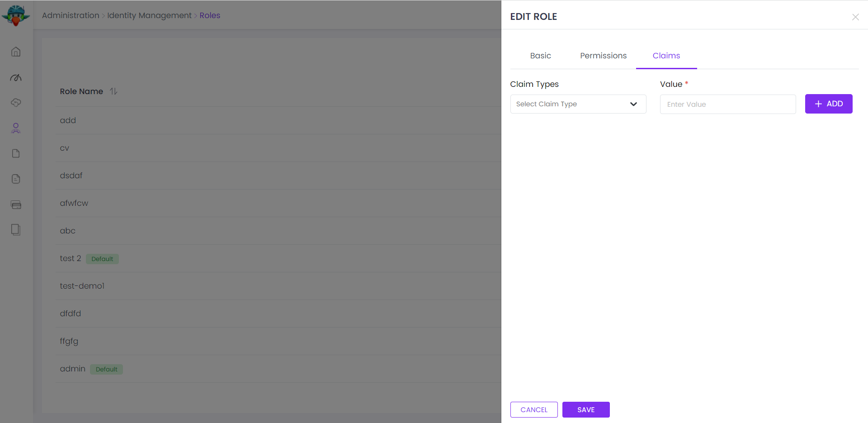Click the Claim Types label
This screenshot has height=423, width=868.
[x=534, y=84]
